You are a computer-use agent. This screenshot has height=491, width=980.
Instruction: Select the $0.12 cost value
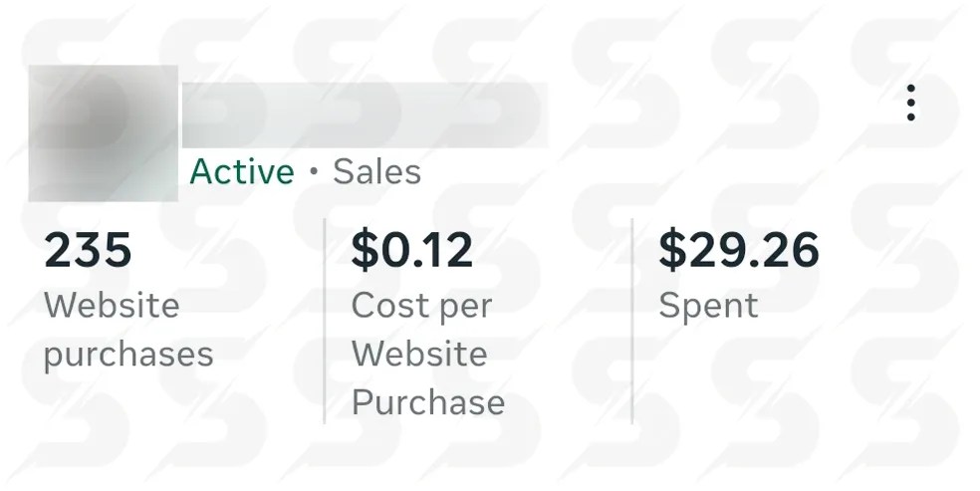[x=411, y=249]
